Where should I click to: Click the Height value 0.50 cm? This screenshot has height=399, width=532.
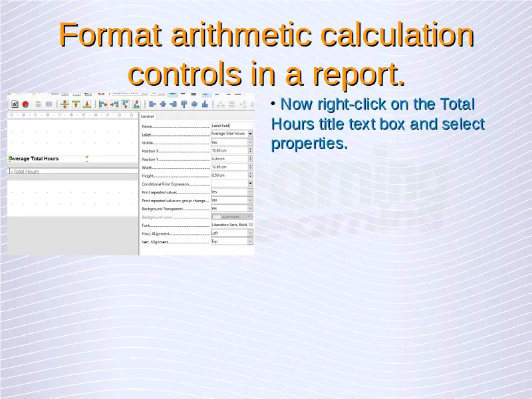[229, 175]
